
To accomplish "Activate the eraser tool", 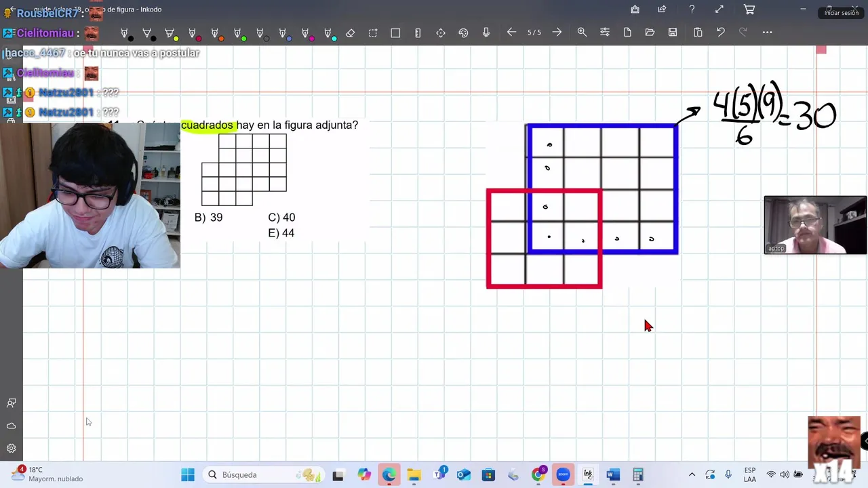I will [350, 33].
